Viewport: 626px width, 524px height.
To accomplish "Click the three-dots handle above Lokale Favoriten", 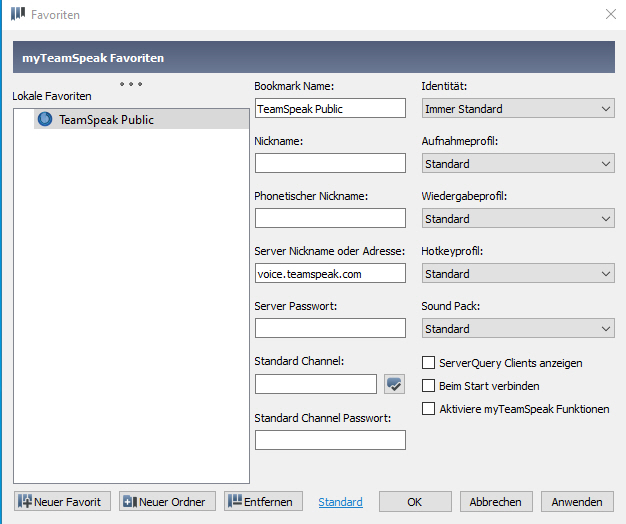I will click(x=131, y=84).
